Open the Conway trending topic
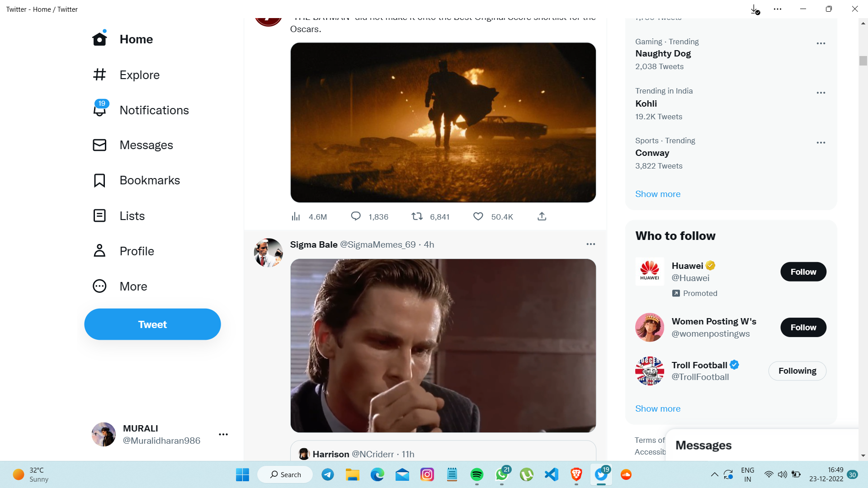This screenshot has height=488, width=868. [x=652, y=153]
